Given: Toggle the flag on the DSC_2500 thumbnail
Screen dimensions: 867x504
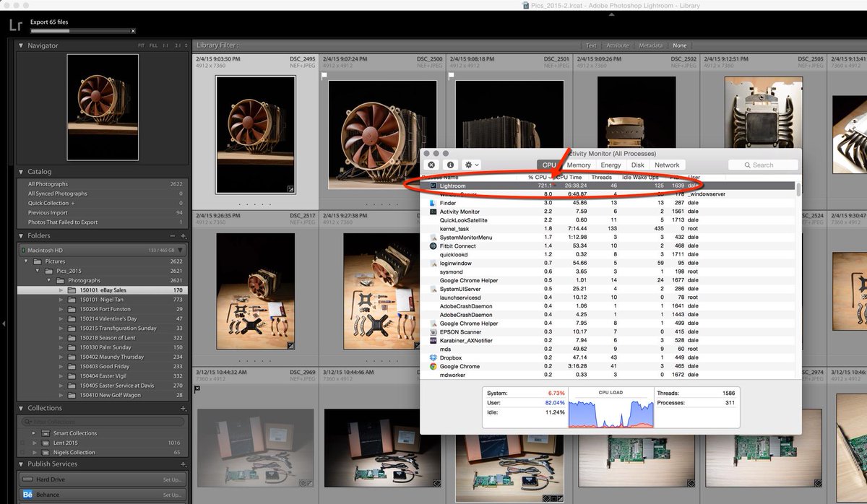Looking at the screenshot, I should point(324,74).
